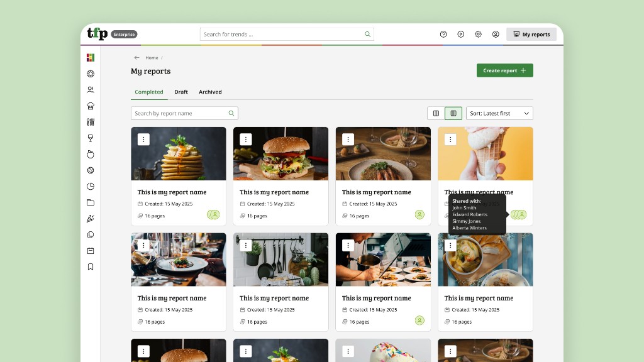Screen dimensions: 644x362
Task: Open the calendar icon in sidebar
Action: [x=91, y=251]
